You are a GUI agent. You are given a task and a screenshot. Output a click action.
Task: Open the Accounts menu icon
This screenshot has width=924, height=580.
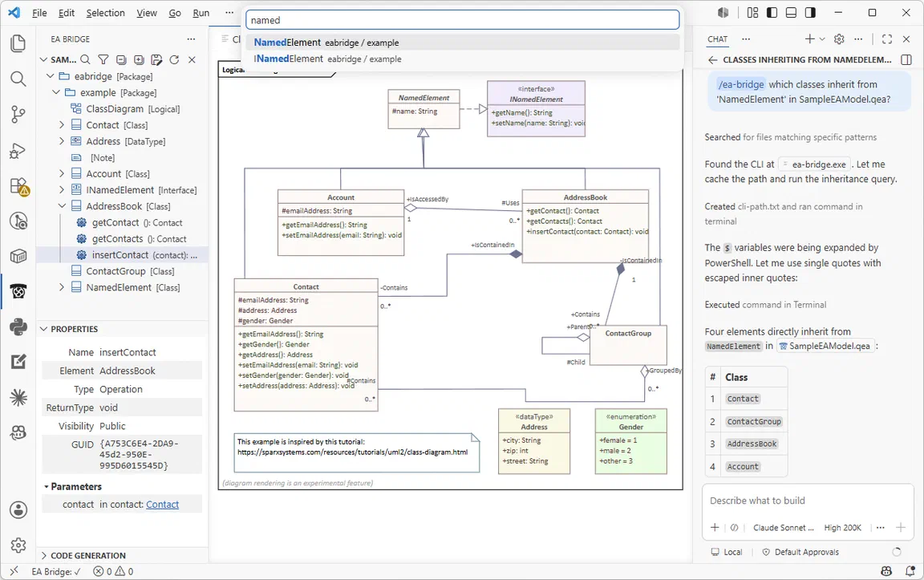18,510
